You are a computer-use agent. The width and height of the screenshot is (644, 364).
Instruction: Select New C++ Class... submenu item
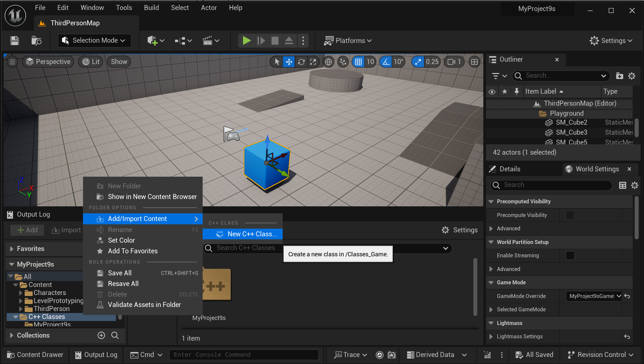[243, 234]
